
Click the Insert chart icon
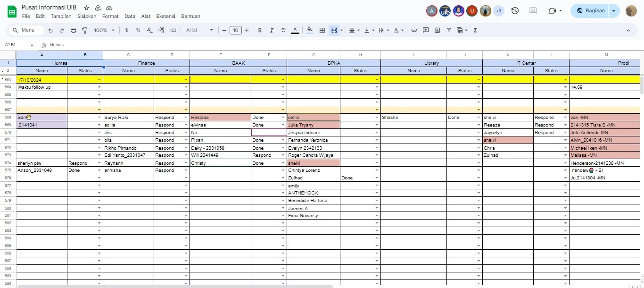(x=437, y=30)
